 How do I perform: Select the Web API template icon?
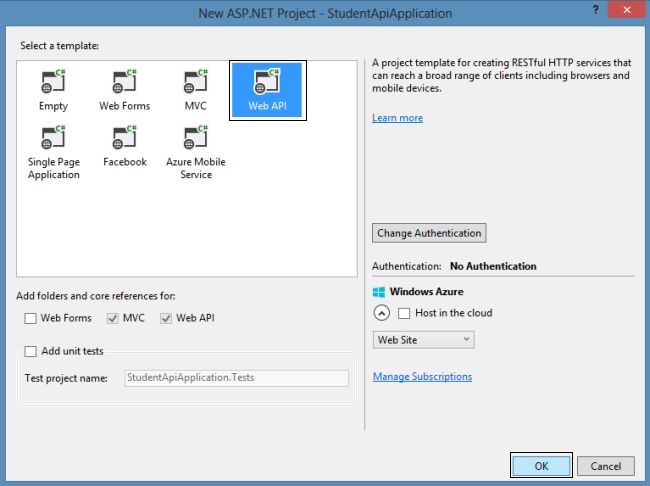[267, 82]
